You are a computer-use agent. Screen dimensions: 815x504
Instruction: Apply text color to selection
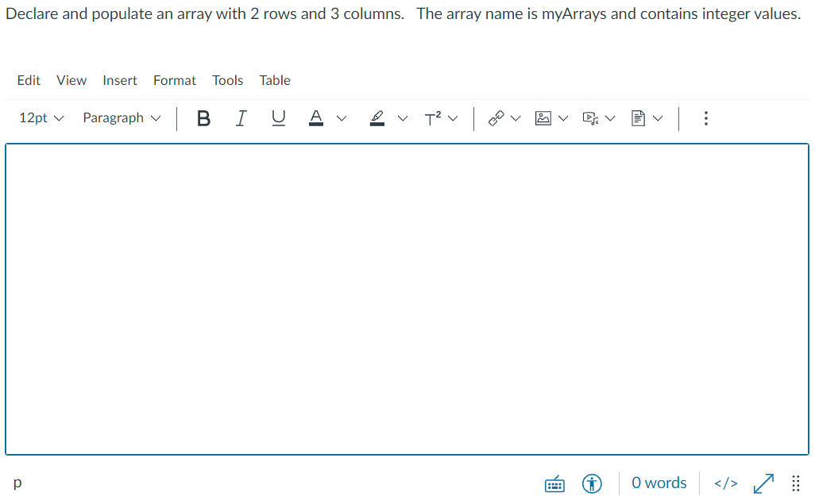[x=315, y=117]
